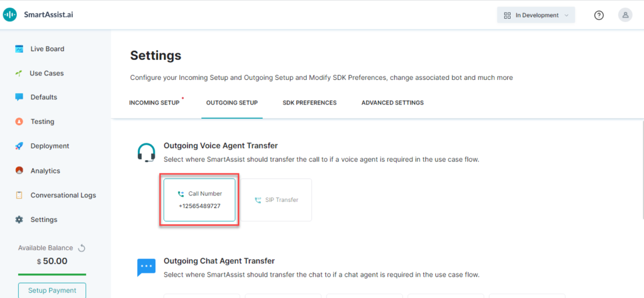Go to Defaults in the sidebar
The width and height of the screenshot is (644, 298).
pyautogui.click(x=43, y=97)
